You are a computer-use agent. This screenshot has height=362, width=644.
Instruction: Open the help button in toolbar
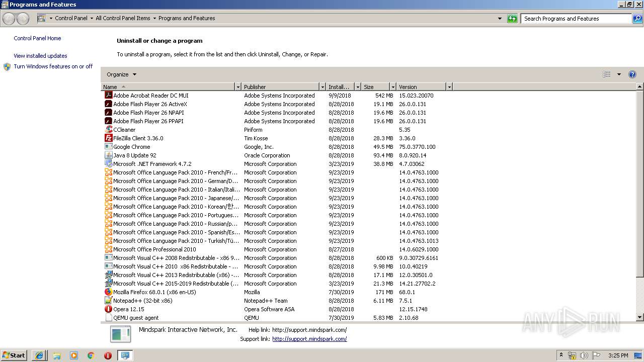632,74
